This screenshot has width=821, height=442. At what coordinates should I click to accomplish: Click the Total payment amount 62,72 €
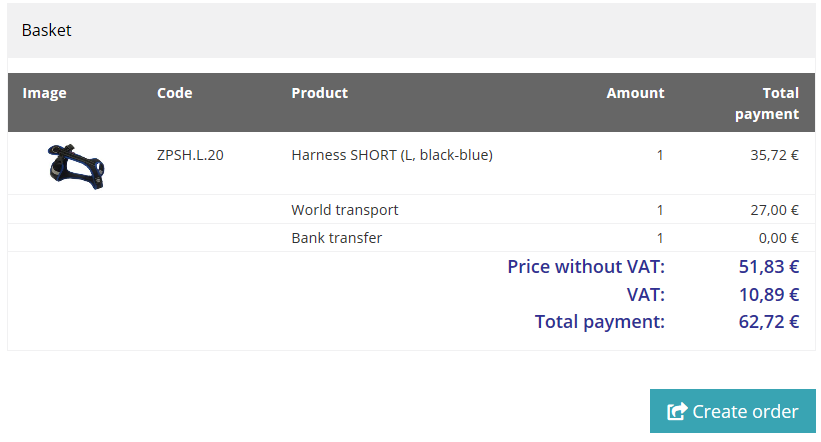pyautogui.click(x=769, y=322)
